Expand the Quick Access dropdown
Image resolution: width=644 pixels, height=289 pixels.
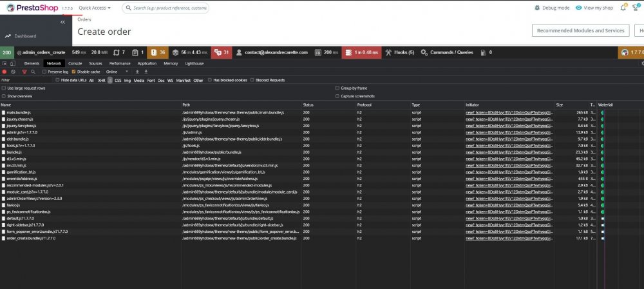(x=95, y=8)
